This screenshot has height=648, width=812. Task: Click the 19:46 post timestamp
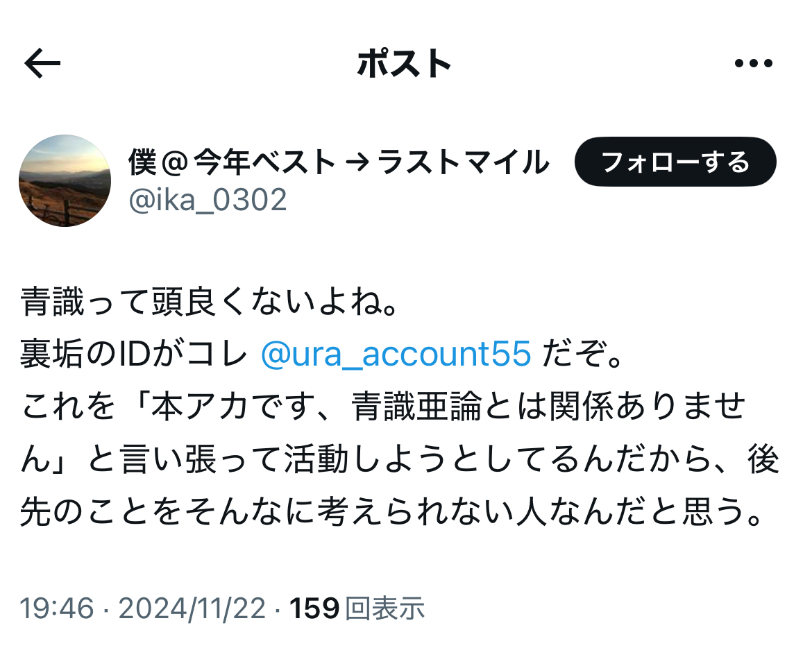[57, 608]
